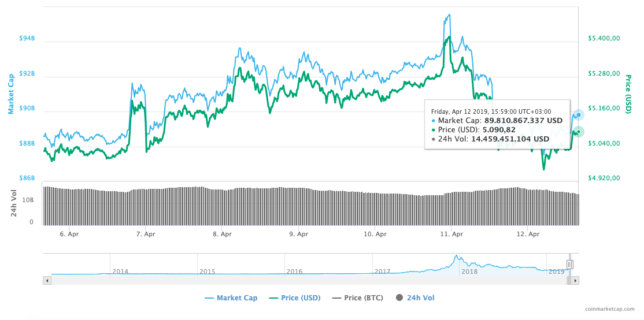The height and width of the screenshot is (320, 644).
Task: Click the highlighted blue Market Cap point marker
Action: click(578, 114)
